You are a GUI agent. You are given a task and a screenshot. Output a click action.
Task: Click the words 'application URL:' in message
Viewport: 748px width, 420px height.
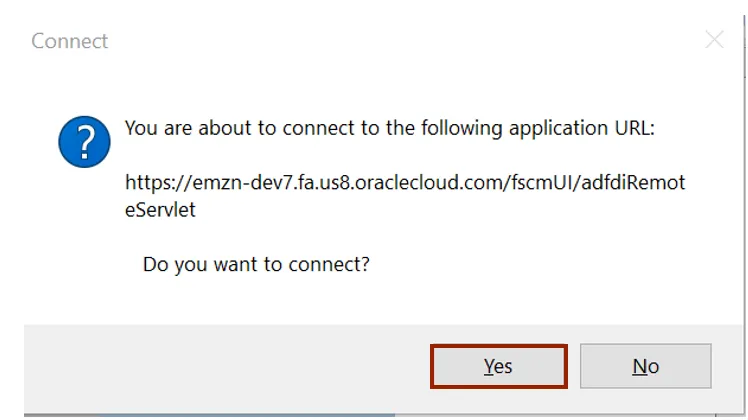[x=590, y=129]
